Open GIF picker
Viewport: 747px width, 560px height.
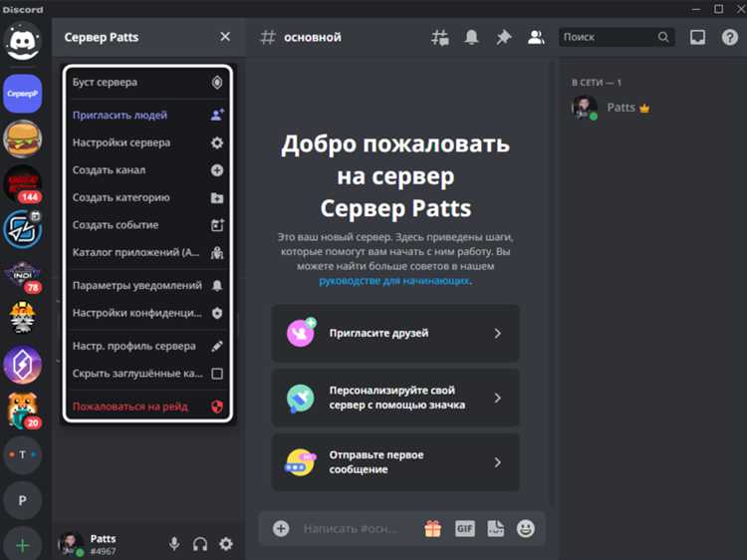click(x=464, y=528)
